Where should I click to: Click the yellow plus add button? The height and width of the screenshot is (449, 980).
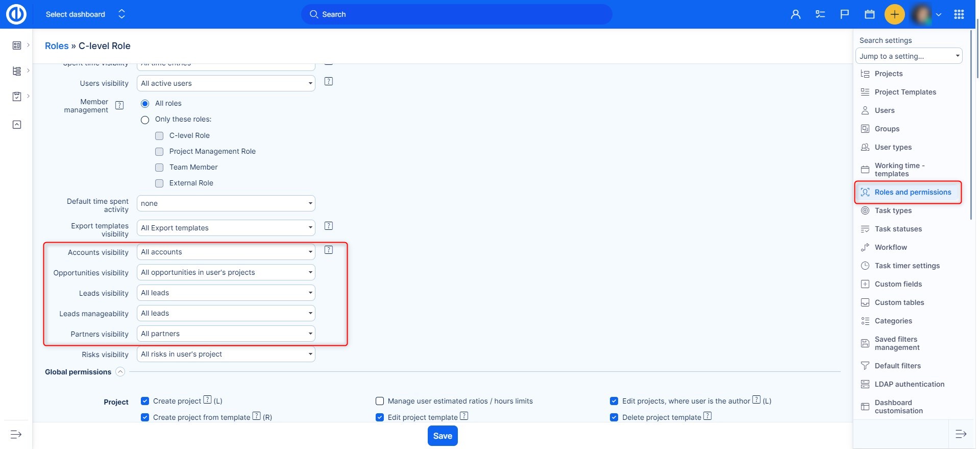pyautogui.click(x=894, y=14)
